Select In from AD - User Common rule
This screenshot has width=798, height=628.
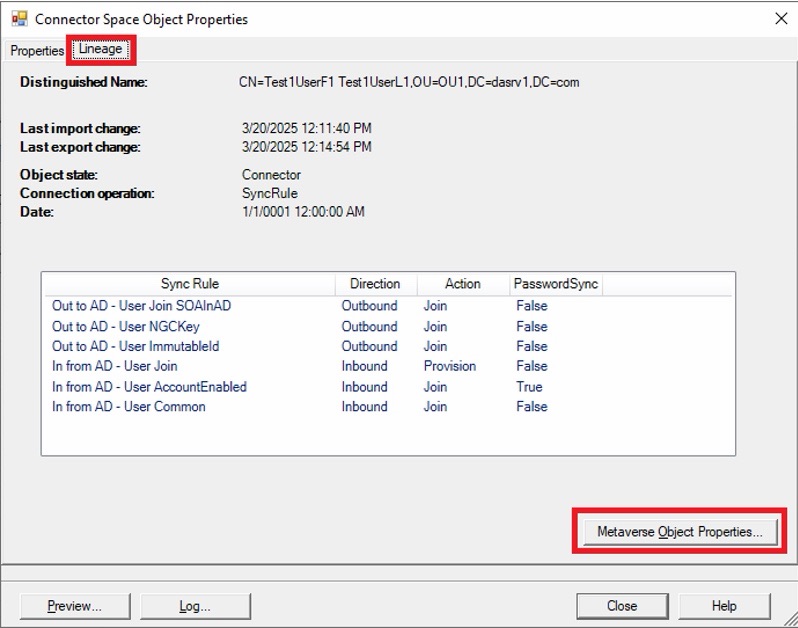[129, 407]
